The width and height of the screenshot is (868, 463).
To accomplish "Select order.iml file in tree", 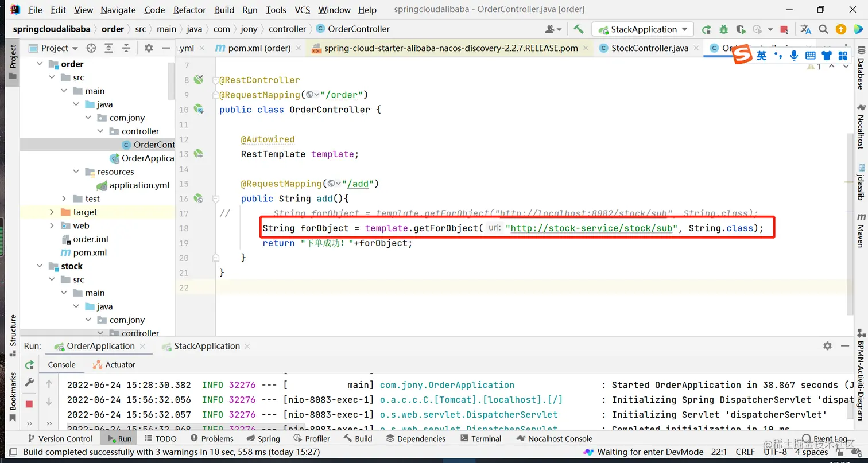I will (x=84, y=239).
